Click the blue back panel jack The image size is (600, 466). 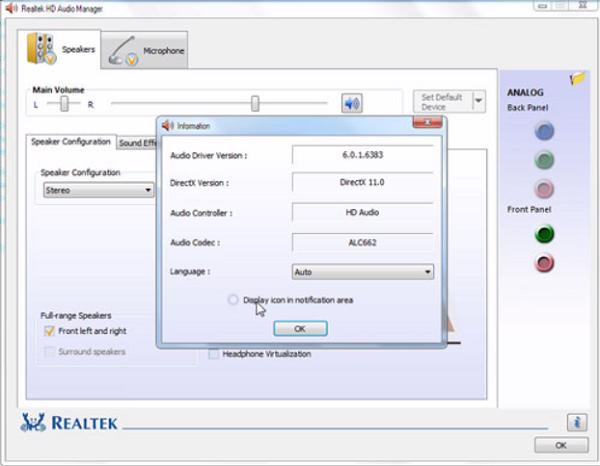(544, 130)
